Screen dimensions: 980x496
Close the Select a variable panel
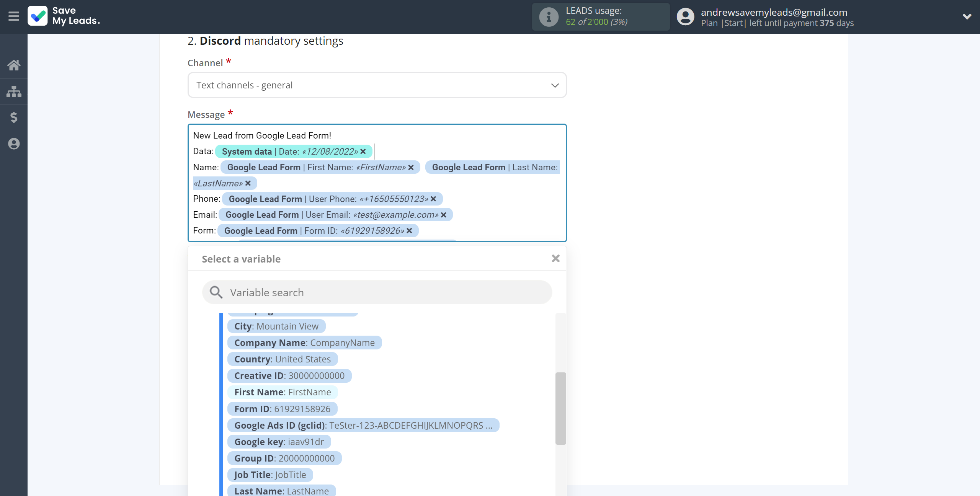tap(556, 259)
